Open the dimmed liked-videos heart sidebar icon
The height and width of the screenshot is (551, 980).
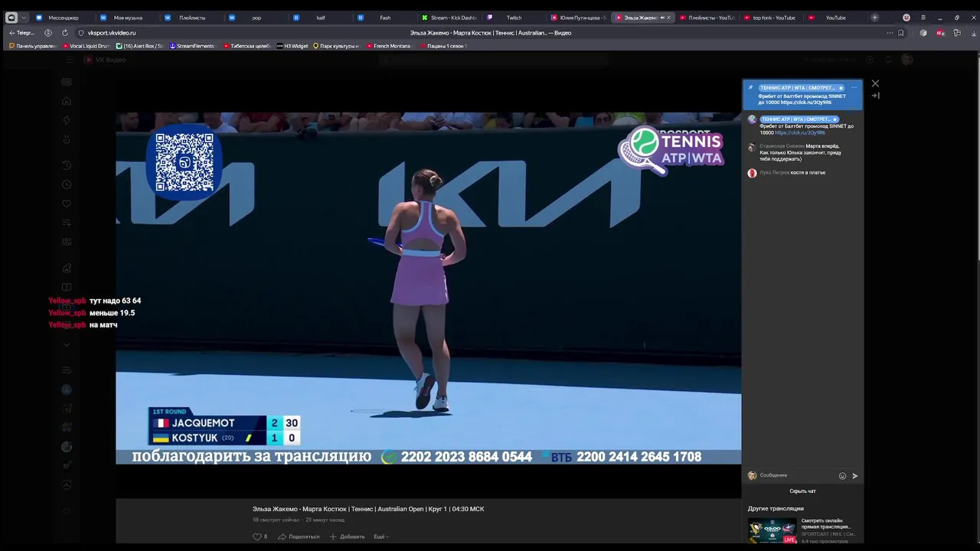coord(67,204)
